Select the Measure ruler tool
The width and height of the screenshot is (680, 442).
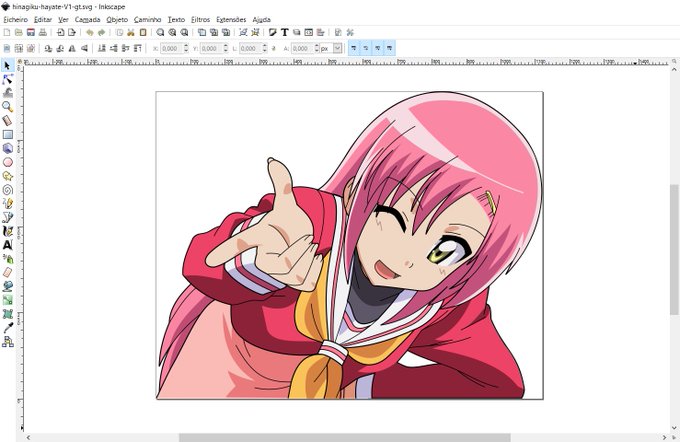pyautogui.click(x=7, y=121)
